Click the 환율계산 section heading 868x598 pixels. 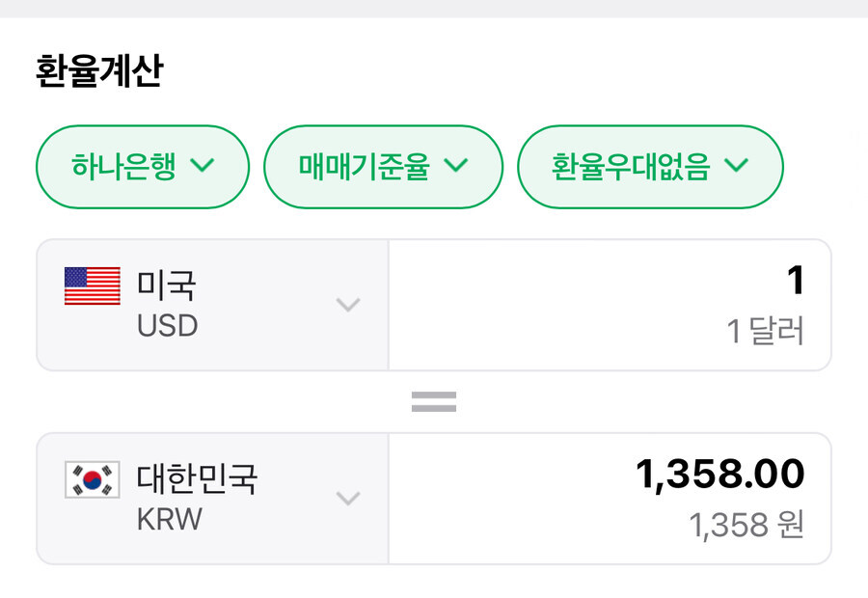point(99,72)
